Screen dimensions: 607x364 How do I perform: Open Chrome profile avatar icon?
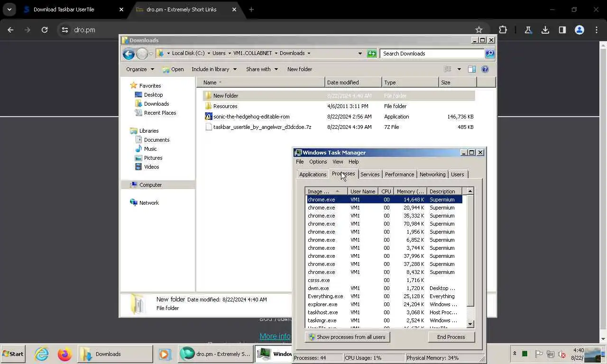click(579, 30)
